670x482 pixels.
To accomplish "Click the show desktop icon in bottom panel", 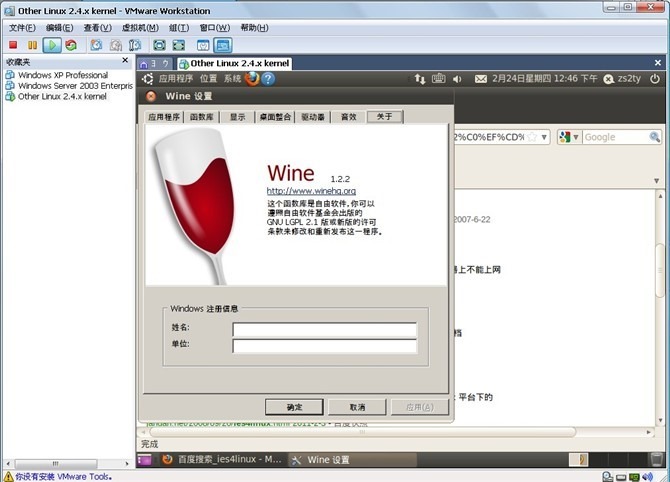I will click(144, 460).
